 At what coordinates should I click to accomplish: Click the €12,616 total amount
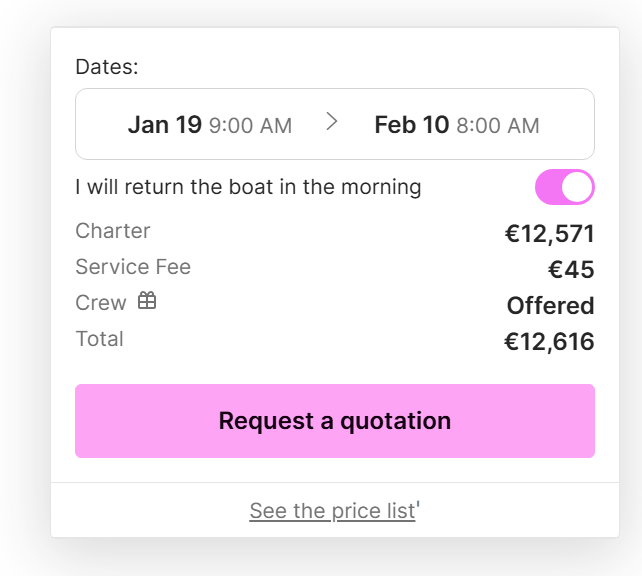coord(549,342)
